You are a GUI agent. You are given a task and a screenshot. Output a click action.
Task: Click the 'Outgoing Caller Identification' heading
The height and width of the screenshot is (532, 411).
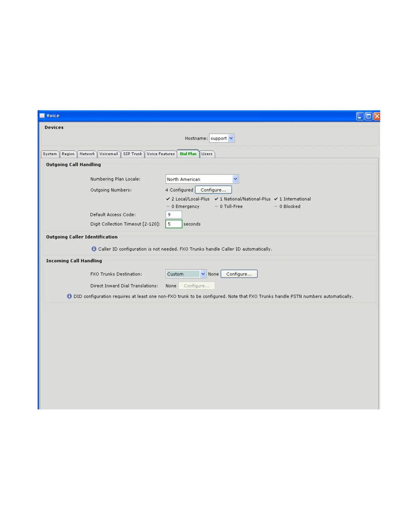point(82,237)
